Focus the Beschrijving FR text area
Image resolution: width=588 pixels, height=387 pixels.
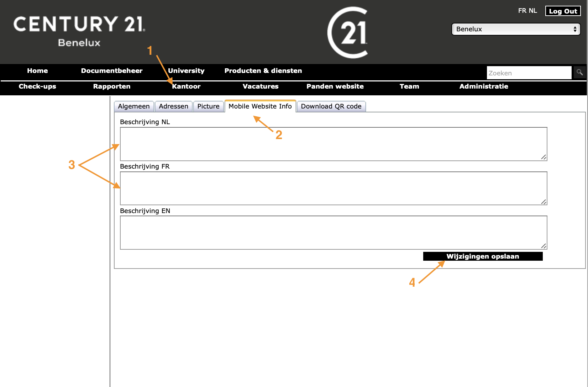point(333,189)
